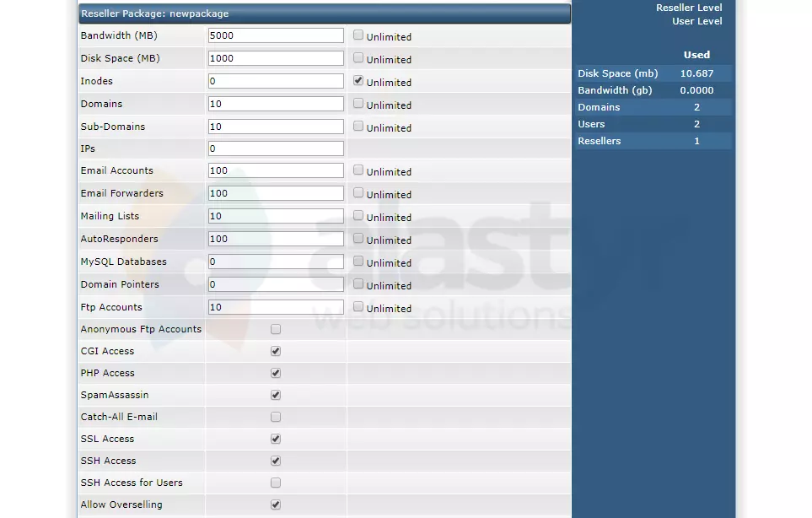The width and height of the screenshot is (812, 518).
Task: Set Domain Pointers to Unlimited
Action: tap(358, 283)
